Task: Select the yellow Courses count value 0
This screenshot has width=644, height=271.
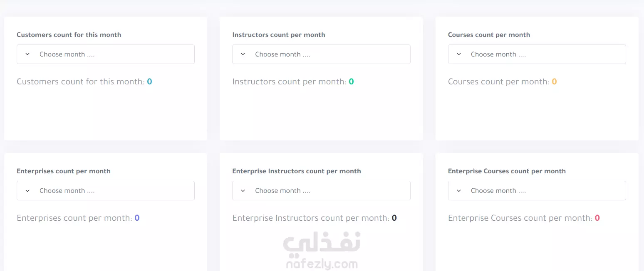Action: point(554,82)
